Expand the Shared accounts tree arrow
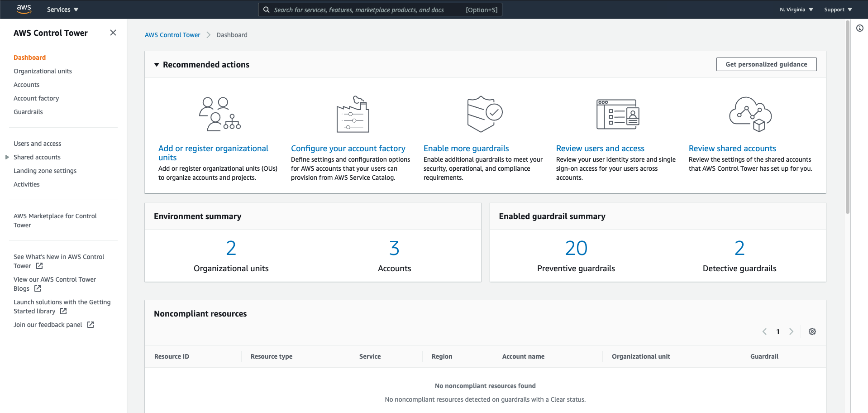This screenshot has width=868, height=413. pyautogui.click(x=7, y=157)
